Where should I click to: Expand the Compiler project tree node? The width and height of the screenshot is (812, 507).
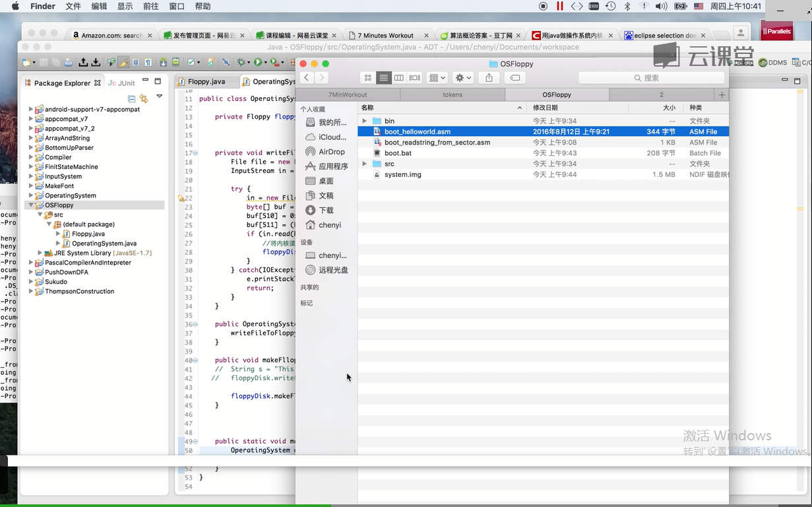coord(30,158)
